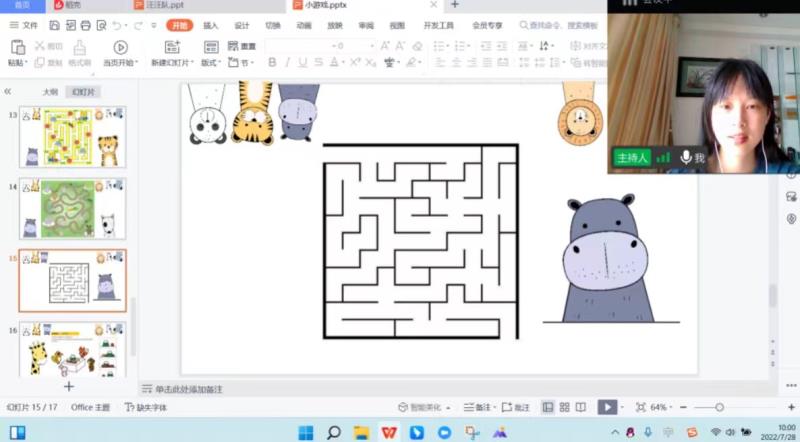
Task: Click the Fit slide to window icon
Action: tap(641, 407)
